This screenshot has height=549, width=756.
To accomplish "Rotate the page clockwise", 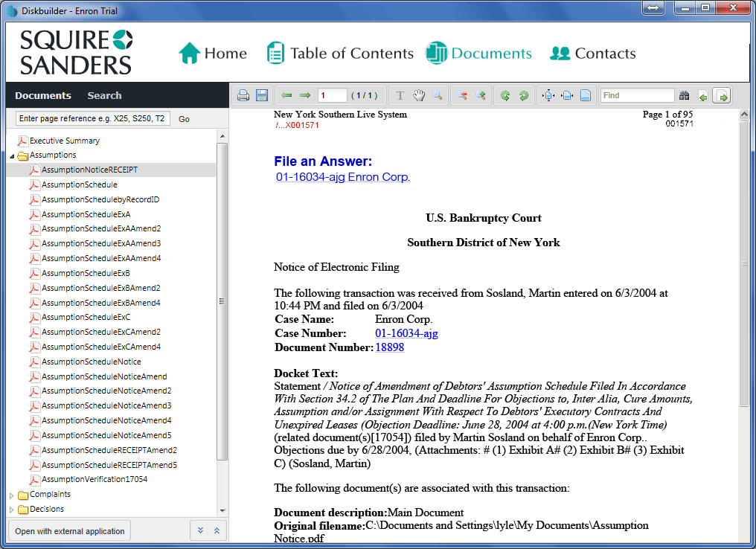I will pos(524,95).
